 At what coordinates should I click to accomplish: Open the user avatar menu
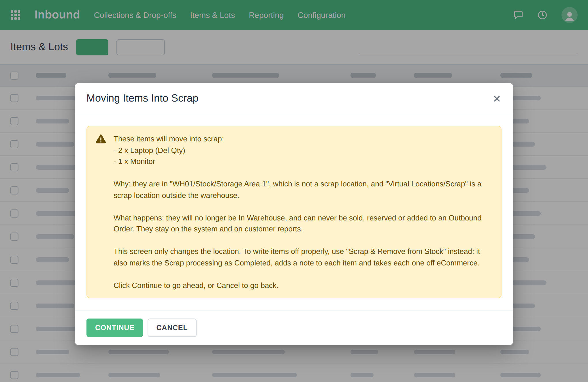[x=569, y=15]
